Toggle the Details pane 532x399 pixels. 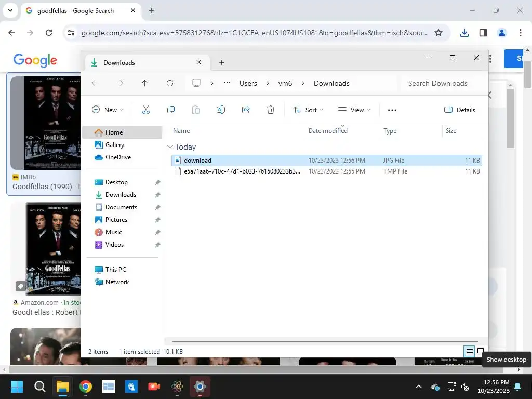pyautogui.click(x=460, y=110)
